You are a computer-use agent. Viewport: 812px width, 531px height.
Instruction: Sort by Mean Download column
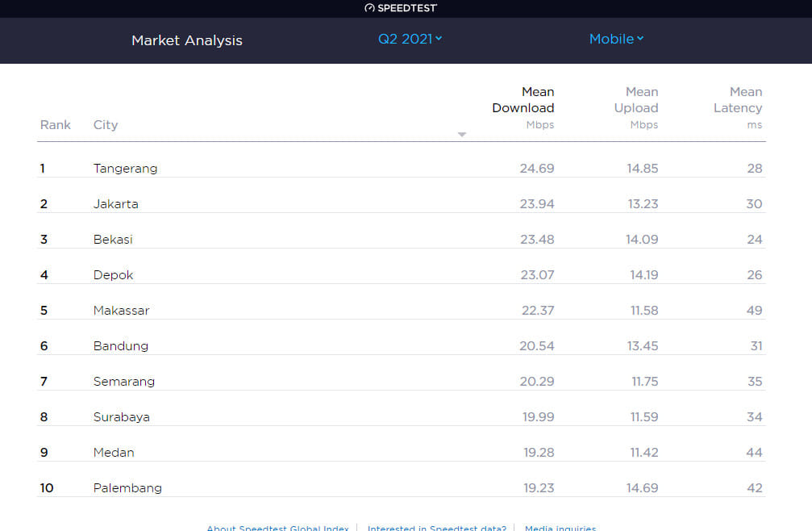point(523,107)
